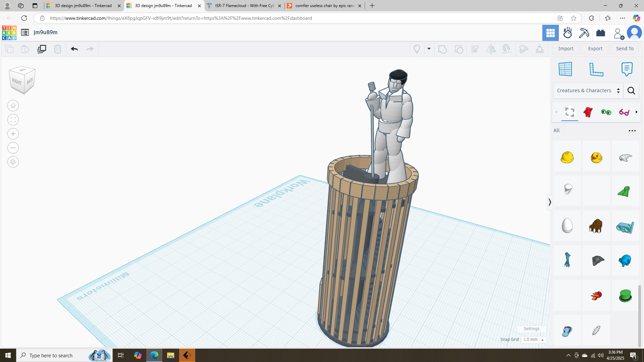
Task: Open the Sim Lab workspace icon
Action: pos(568,33)
